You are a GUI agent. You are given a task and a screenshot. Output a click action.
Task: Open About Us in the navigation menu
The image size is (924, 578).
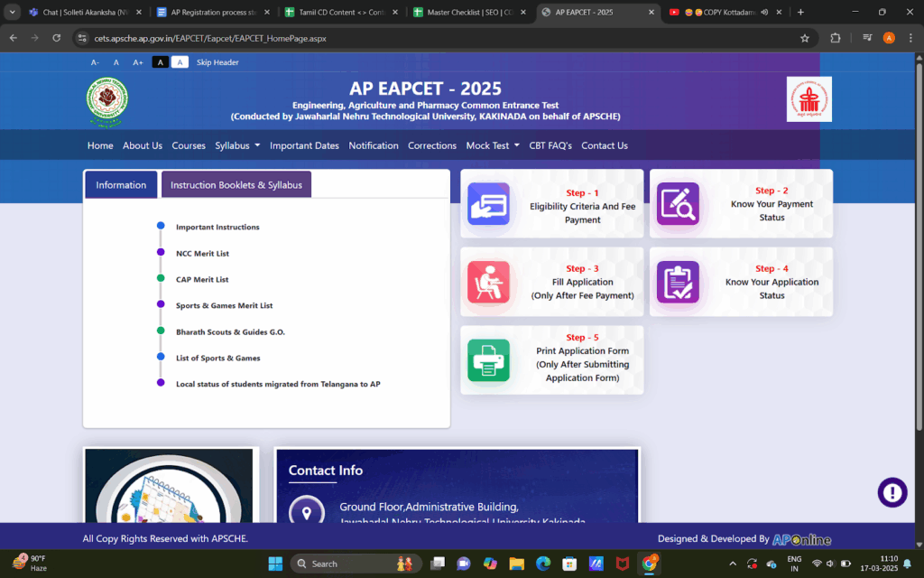pyautogui.click(x=143, y=145)
